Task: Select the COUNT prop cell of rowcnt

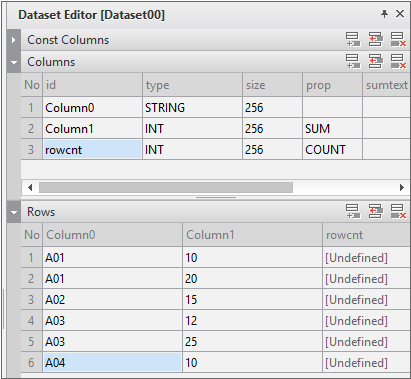Action: coord(332,150)
